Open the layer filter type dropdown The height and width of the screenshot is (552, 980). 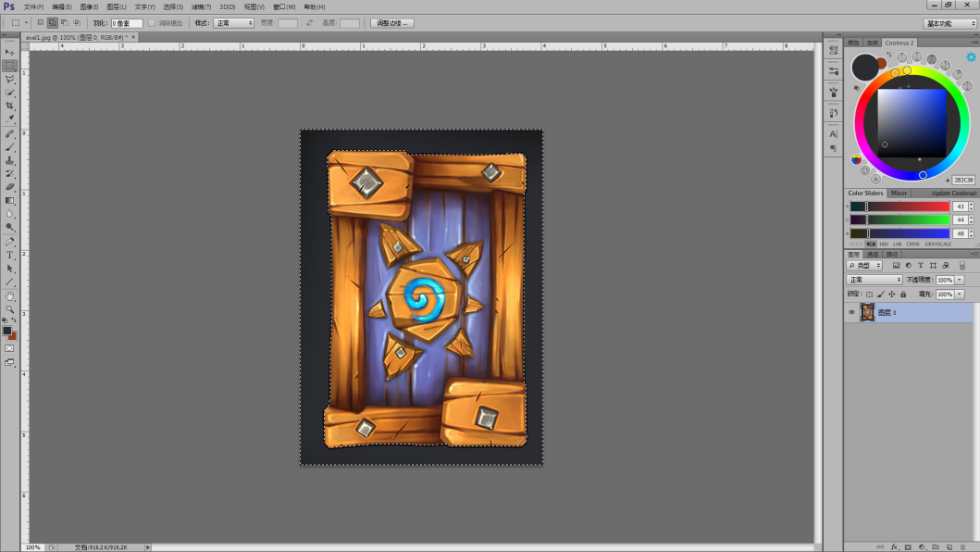864,266
